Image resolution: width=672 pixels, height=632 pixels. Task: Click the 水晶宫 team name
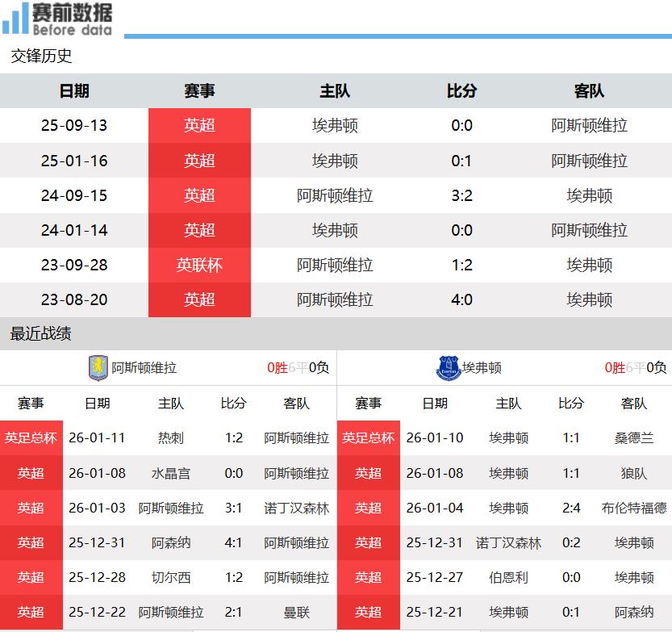point(171,473)
